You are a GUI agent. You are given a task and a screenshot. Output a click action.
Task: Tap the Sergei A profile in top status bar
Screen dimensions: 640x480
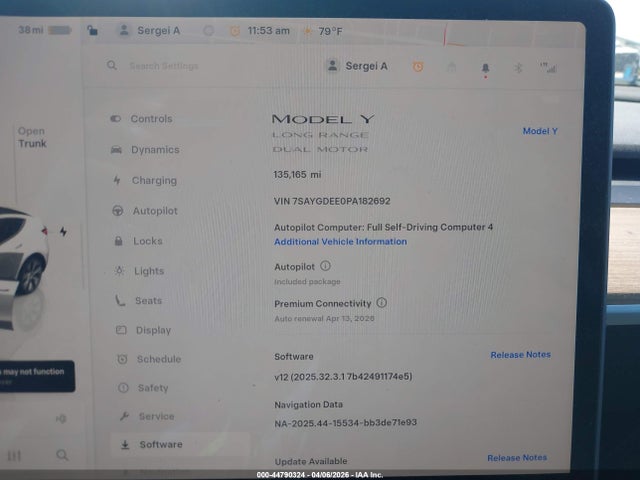(x=149, y=31)
